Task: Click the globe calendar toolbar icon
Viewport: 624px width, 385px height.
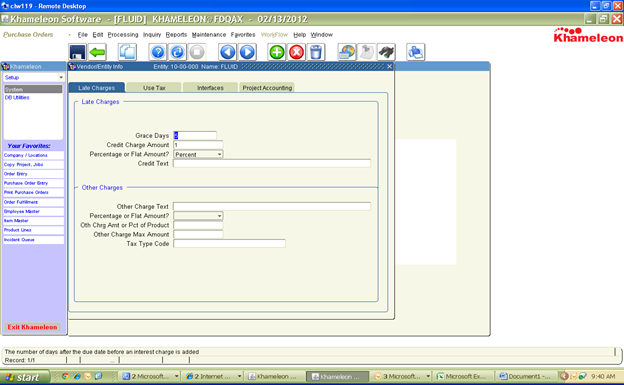Action: tap(347, 52)
